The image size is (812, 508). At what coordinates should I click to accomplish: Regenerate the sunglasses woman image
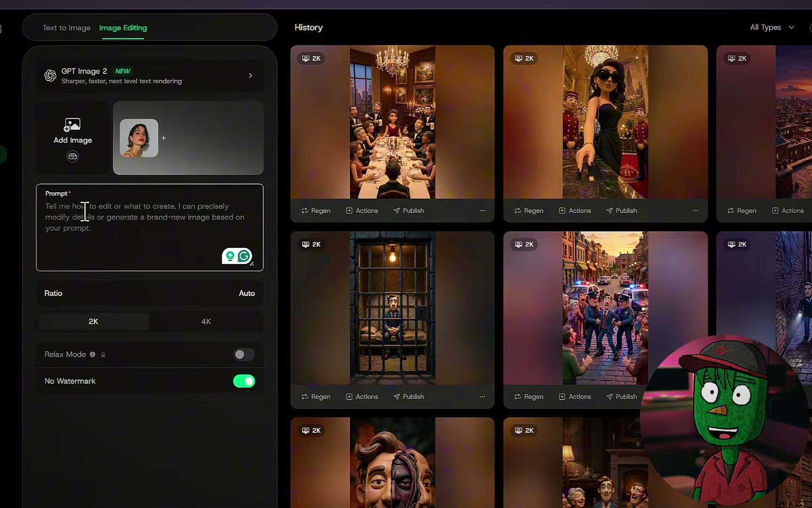529,211
